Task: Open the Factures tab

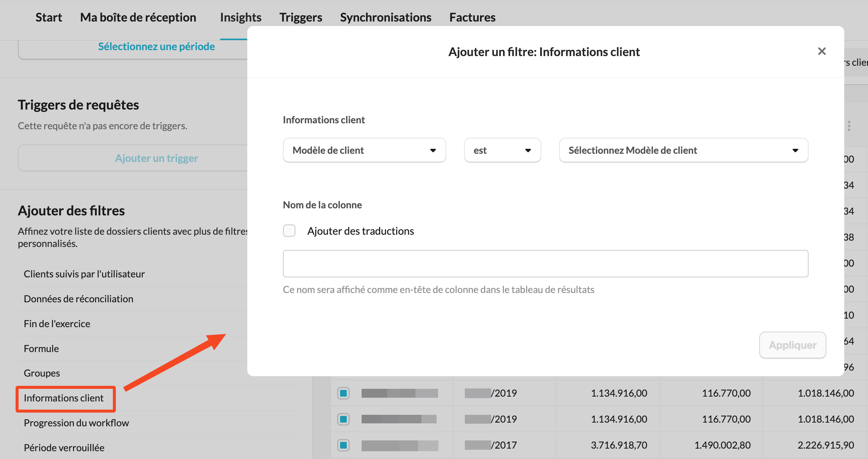Action: (472, 17)
